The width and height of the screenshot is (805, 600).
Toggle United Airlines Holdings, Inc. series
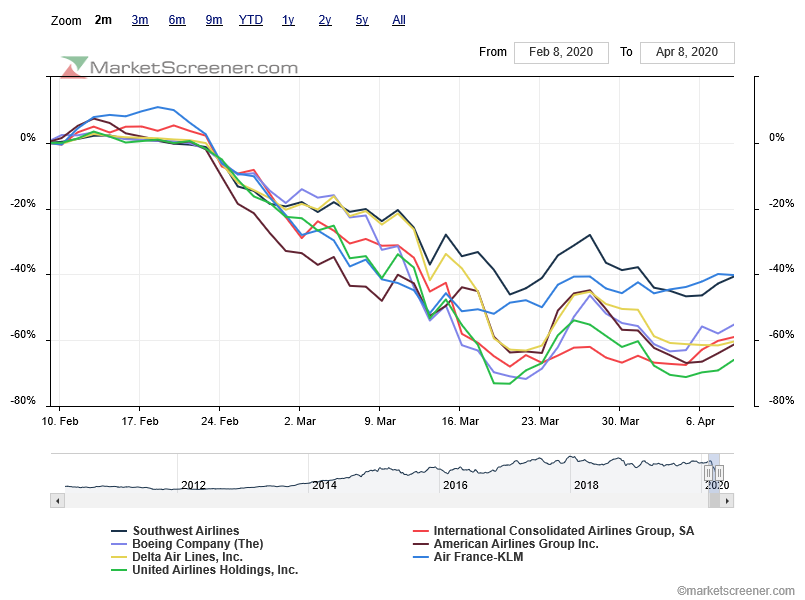pos(204,570)
